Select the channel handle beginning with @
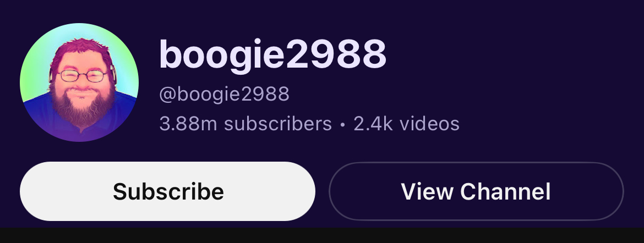Image resolution: width=644 pixels, height=243 pixels. 224,94
